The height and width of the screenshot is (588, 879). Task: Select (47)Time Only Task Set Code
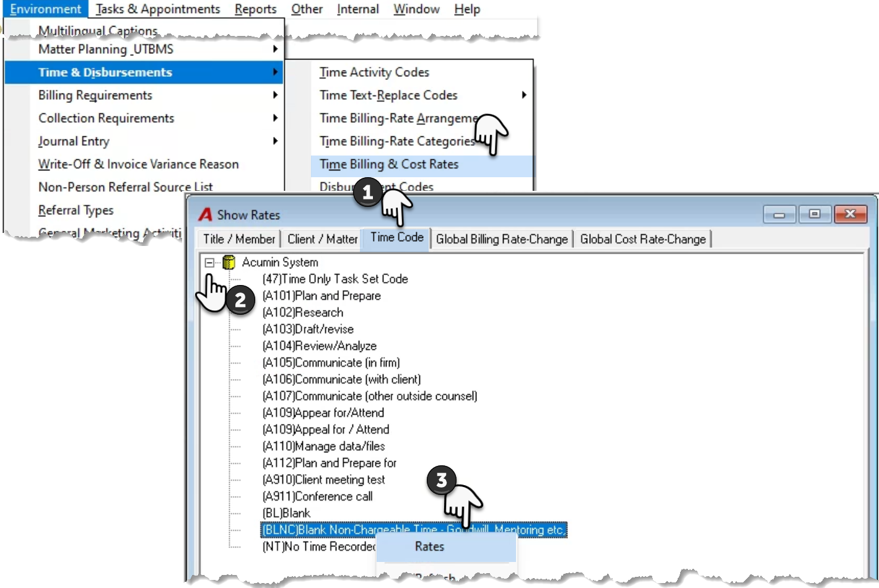335,279
